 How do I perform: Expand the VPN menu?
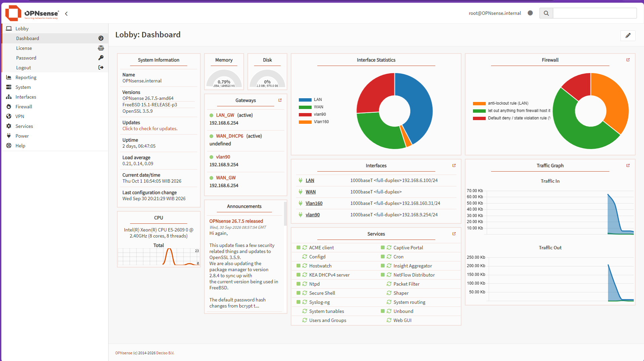point(55,116)
